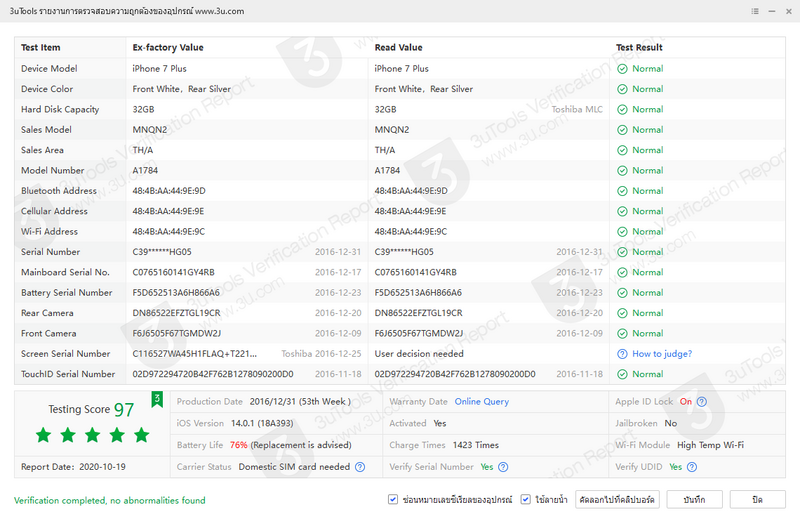Click help icon next to Verify Serial Number
800x526 pixels.
503,467
